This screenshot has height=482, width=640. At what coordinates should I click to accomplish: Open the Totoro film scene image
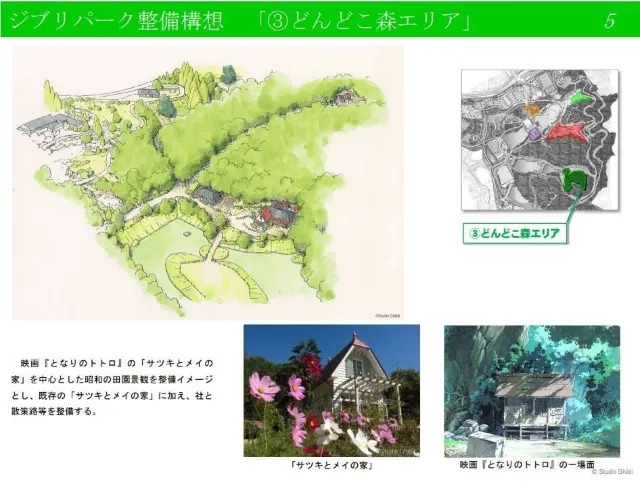tap(532, 391)
